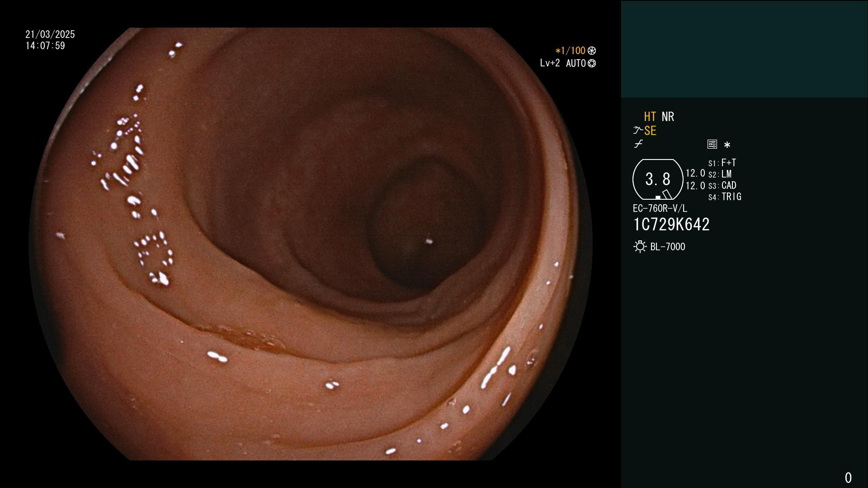Click the teal panel above the HT indicator
The width and height of the screenshot is (868, 488).
click(744, 49)
